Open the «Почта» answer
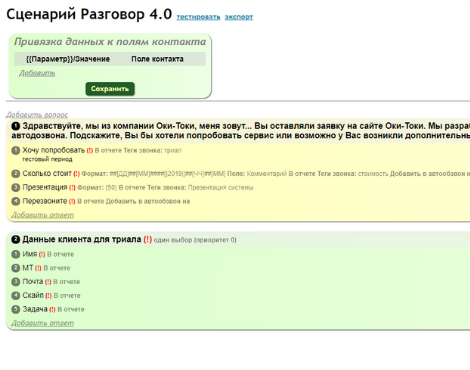The width and height of the screenshot is (470, 370). [33, 281]
